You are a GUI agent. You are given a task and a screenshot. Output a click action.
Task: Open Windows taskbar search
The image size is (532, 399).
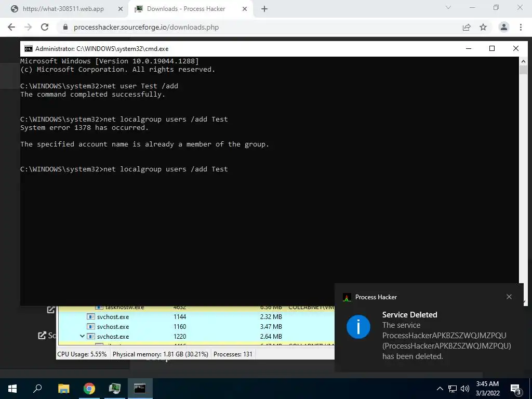click(x=37, y=389)
